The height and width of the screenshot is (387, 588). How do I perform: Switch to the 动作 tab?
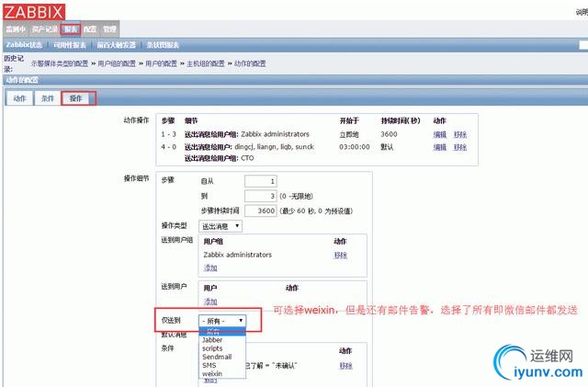click(x=19, y=98)
